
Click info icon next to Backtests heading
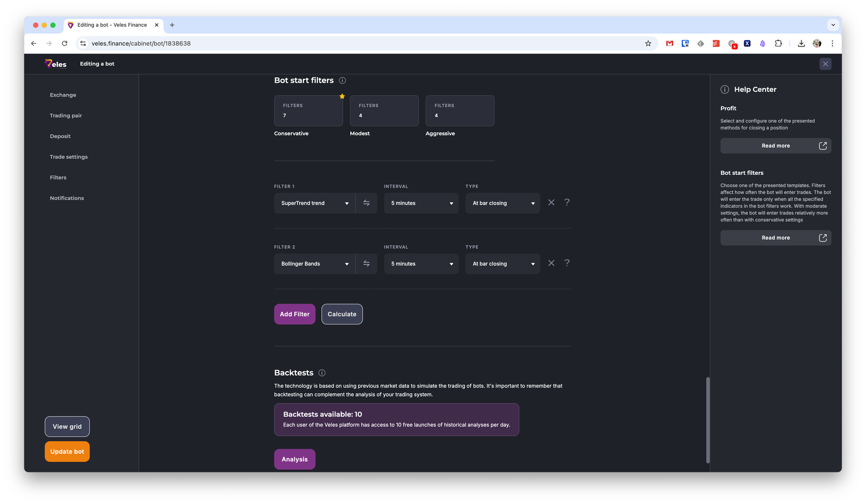pyautogui.click(x=322, y=373)
